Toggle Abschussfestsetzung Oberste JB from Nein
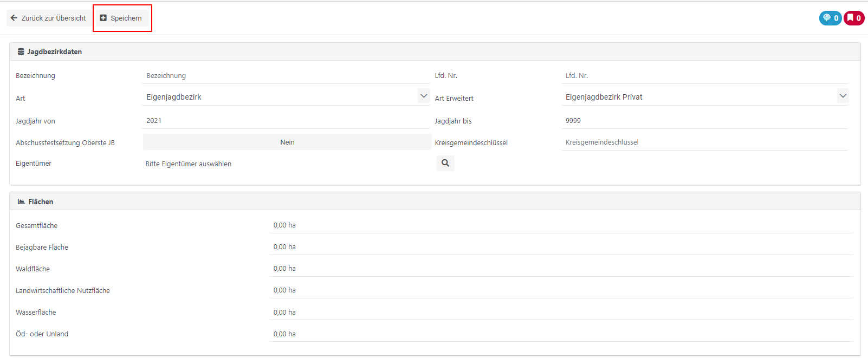This screenshot has width=868, height=358. point(287,142)
